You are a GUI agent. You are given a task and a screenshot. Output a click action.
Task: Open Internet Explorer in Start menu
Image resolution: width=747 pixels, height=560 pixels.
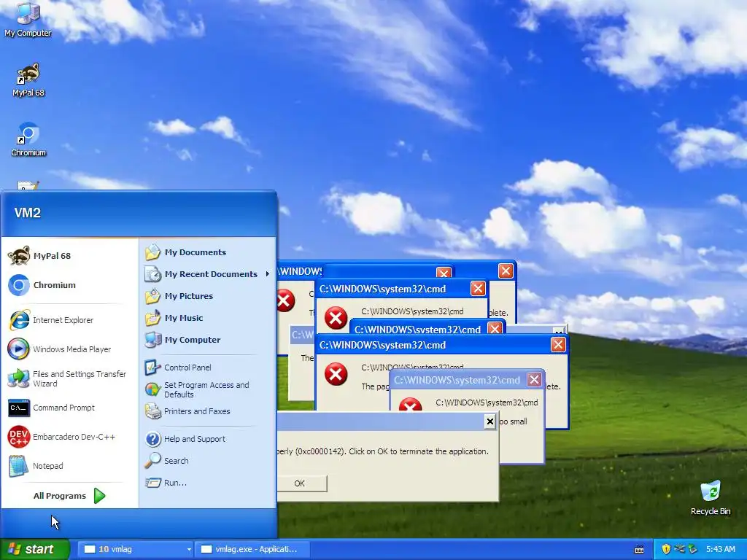tap(69, 320)
